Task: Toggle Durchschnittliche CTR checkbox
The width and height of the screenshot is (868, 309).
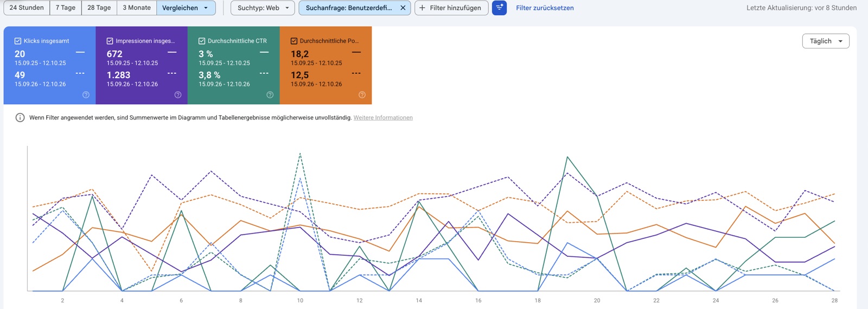Action: 202,41
